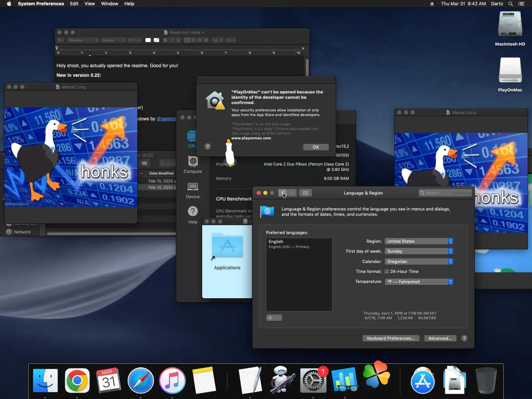Launch Google Chrome from the Dock
This screenshot has width=532, height=399.
click(77, 380)
